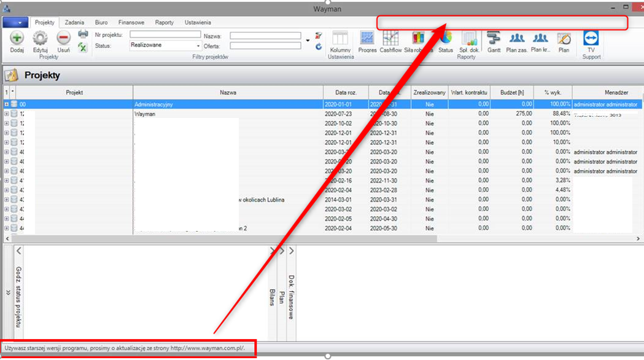Click the double chevron on bottom panel edge
644x360 pixels.
pos(8,292)
